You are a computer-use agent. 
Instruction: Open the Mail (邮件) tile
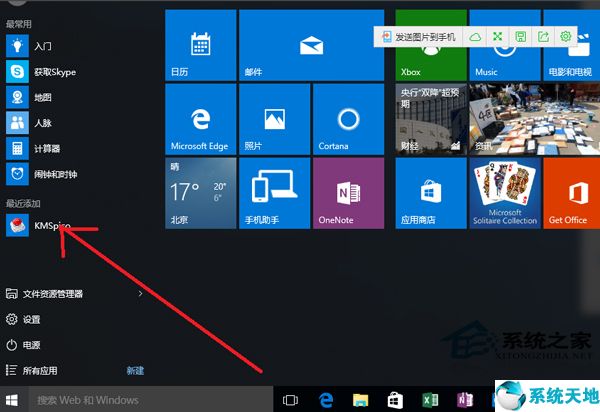tap(311, 45)
